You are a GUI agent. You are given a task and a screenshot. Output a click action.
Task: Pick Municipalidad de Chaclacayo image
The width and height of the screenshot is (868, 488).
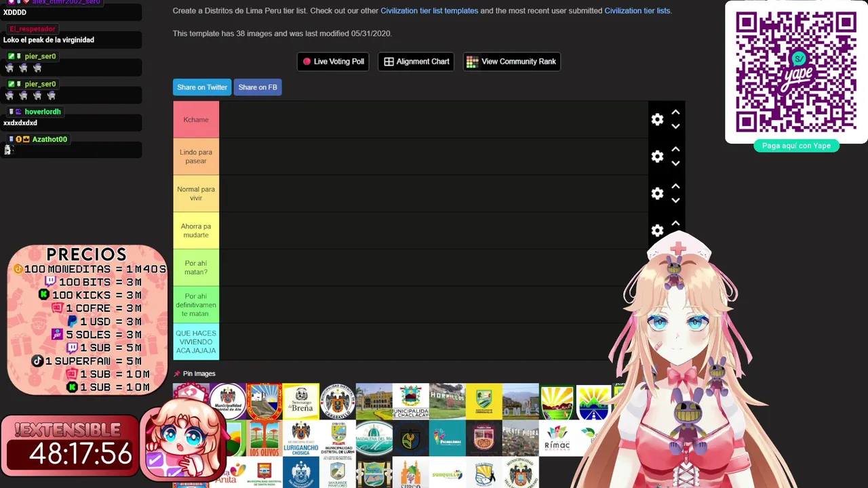coord(411,401)
